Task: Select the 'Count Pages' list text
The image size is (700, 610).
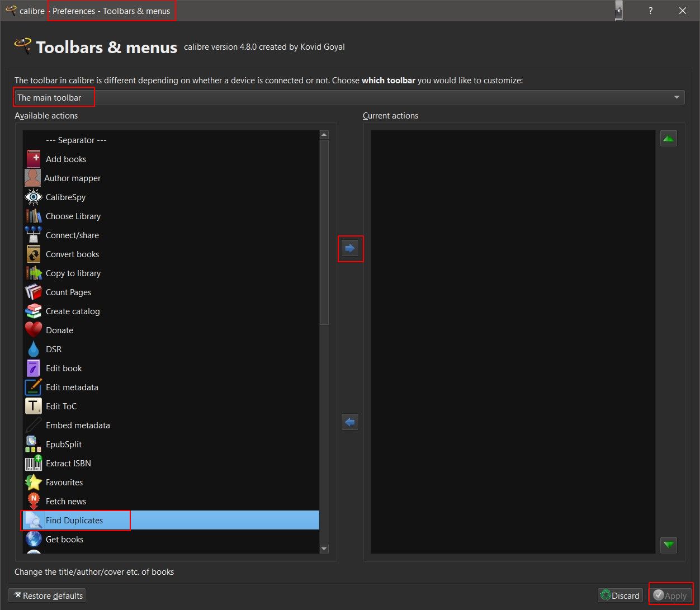Action: tap(68, 292)
